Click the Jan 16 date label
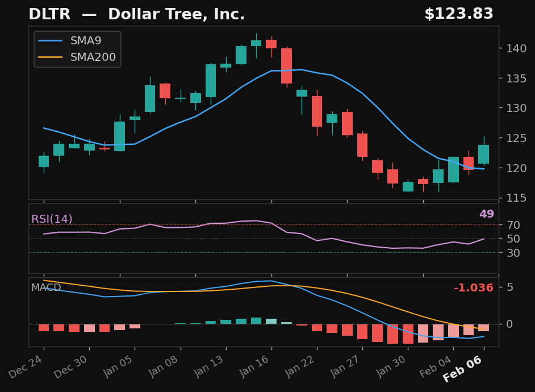The width and height of the screenshot is (535, 392). coord(254,367)
